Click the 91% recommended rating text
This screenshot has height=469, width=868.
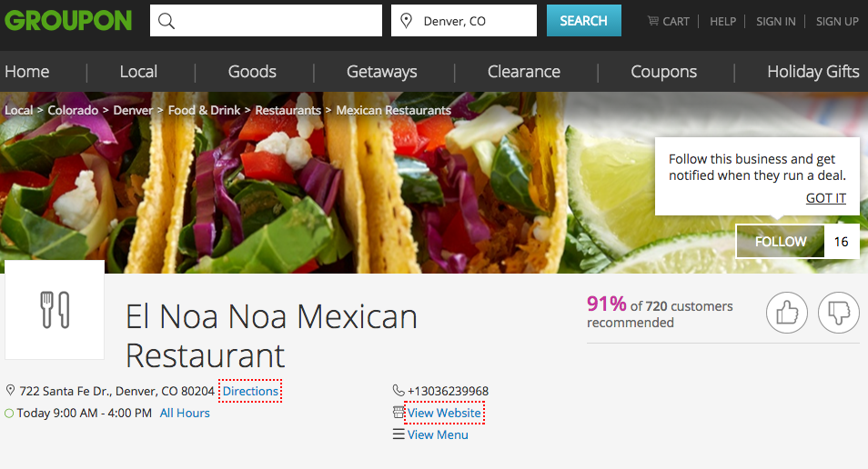coord(660,313)
